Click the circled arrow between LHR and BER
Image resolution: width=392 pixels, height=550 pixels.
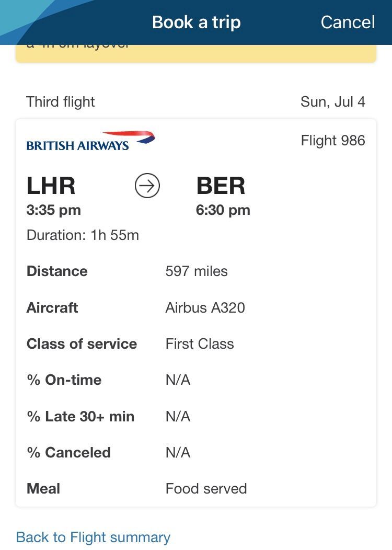[147, 186]
